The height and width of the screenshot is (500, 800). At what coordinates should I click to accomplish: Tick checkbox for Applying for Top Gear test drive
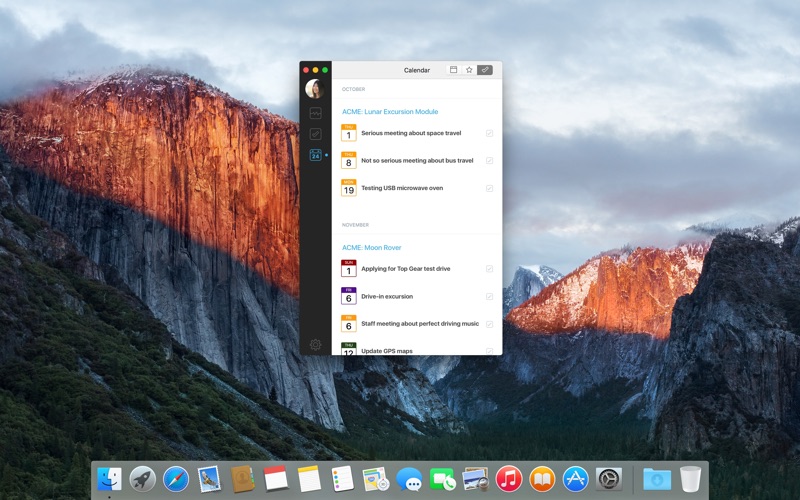(489, 269)
